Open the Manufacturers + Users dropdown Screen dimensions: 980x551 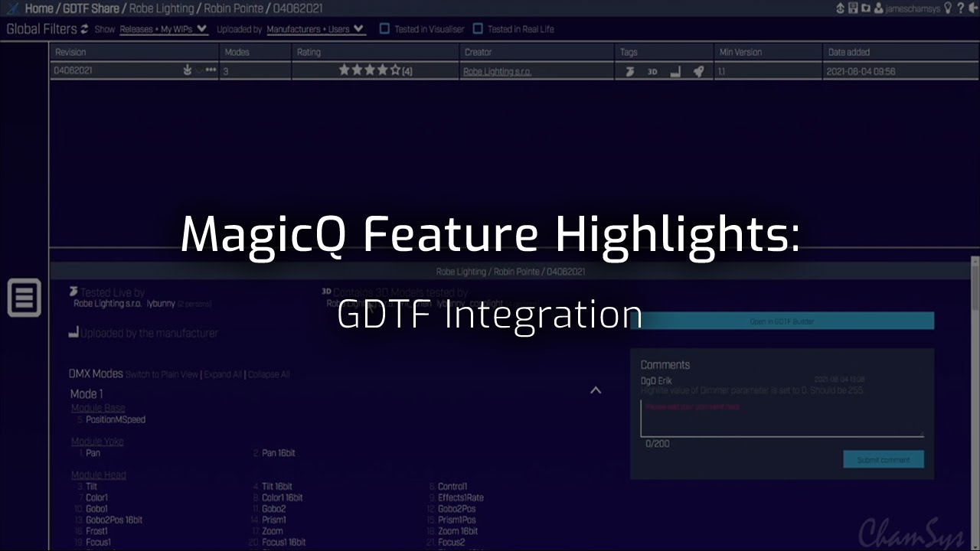[x=315, y=29]
